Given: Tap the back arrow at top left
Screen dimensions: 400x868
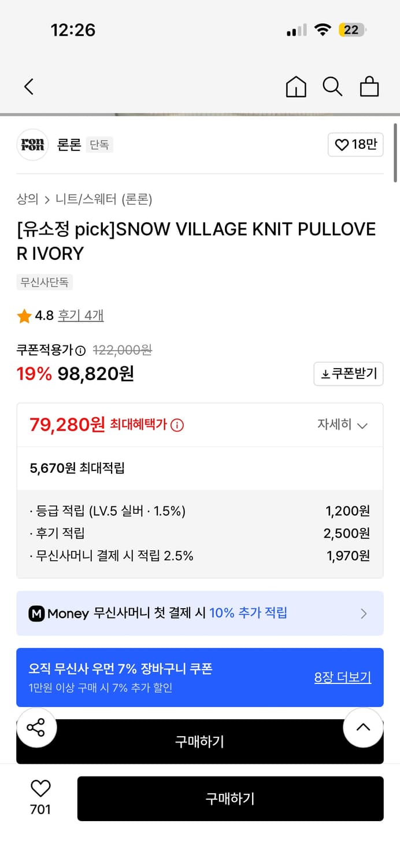Looking at the screenshot, I should (x=29, y=86).
